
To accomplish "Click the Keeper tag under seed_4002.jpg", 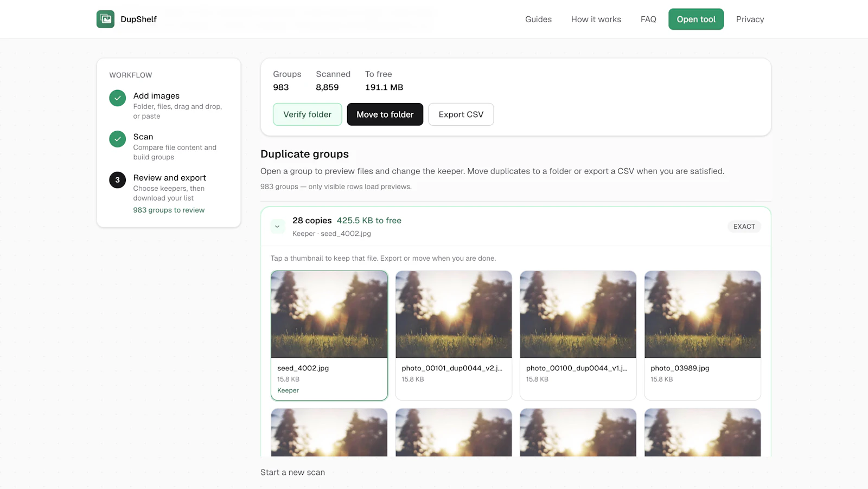I will pyautogui.click(x=288, y=390).
